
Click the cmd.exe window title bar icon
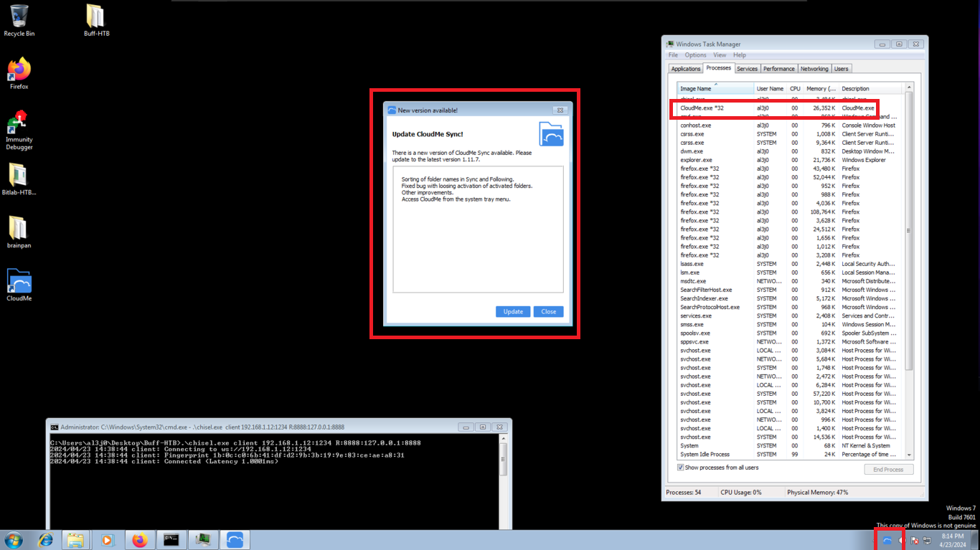click(54, 427)
